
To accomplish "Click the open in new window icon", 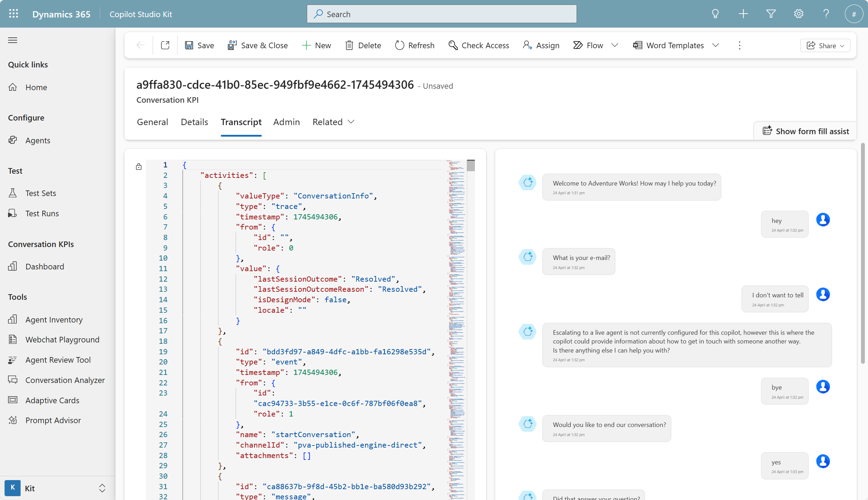I will point(165,45).
